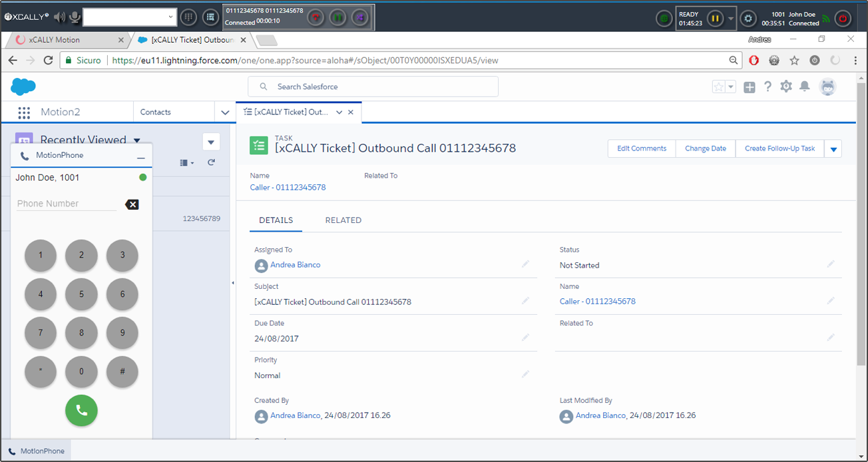Open the display as table selector
This screenshot has width=868, height=462.
(187, 162)
